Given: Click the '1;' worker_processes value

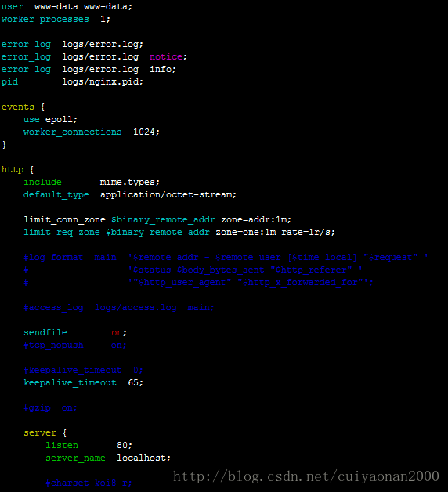Looking at the screenshot, I should pyautogui.click(x=106, y=19).
